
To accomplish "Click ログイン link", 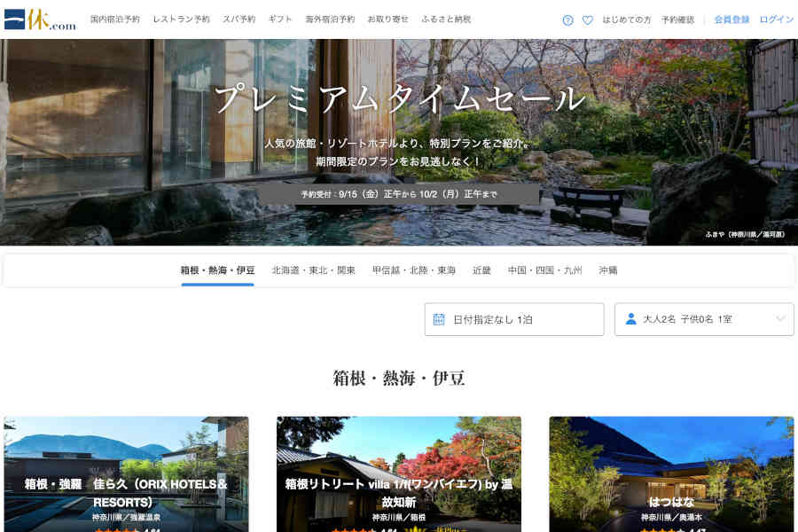I will 776,20.
